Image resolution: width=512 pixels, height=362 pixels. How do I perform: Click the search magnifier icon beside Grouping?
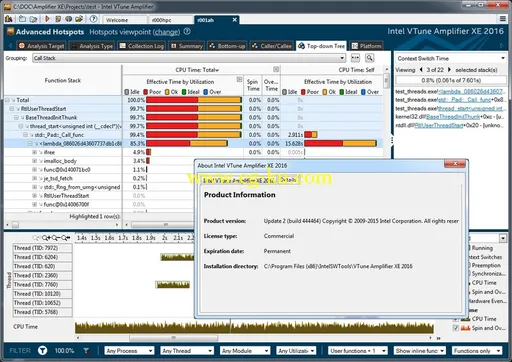pyautogui.click(x=369, y=58)
